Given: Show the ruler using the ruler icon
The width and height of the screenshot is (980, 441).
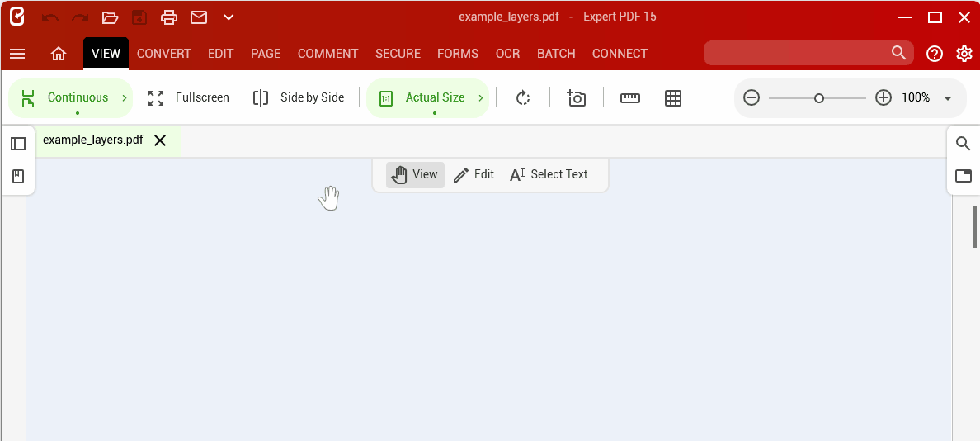Looking at the screenshot, I should 630,98.
